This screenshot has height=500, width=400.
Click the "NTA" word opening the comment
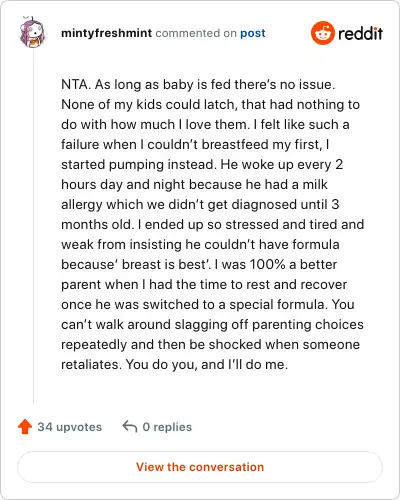[x=74, y=84]
